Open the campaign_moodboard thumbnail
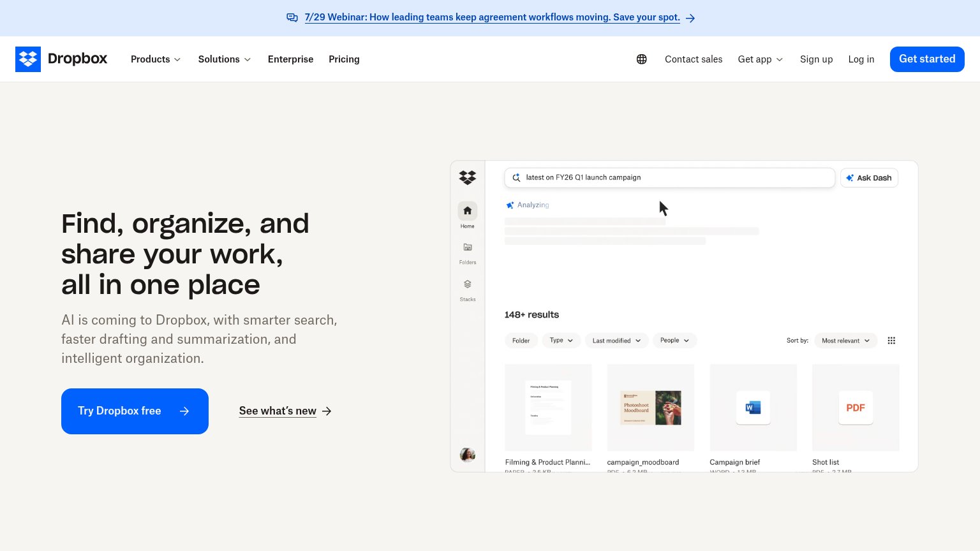The height and width of the screenshot is (551, 980). coord(651,408)
